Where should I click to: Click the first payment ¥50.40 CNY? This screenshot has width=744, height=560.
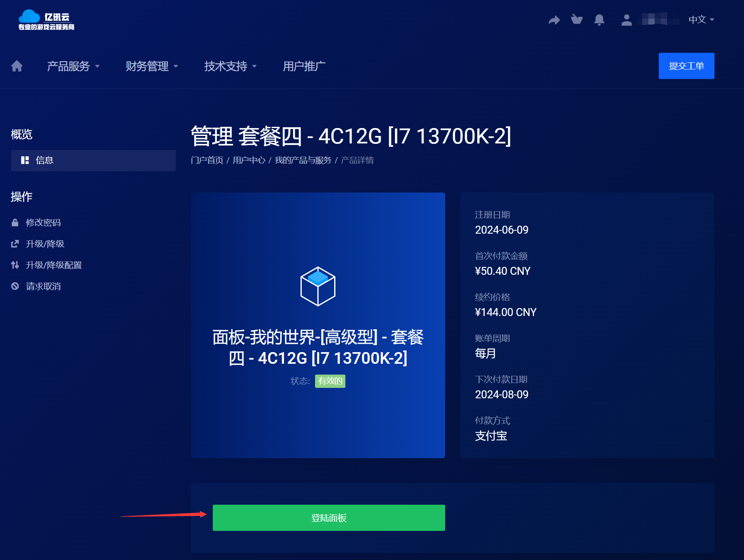[x=503, y=271]
